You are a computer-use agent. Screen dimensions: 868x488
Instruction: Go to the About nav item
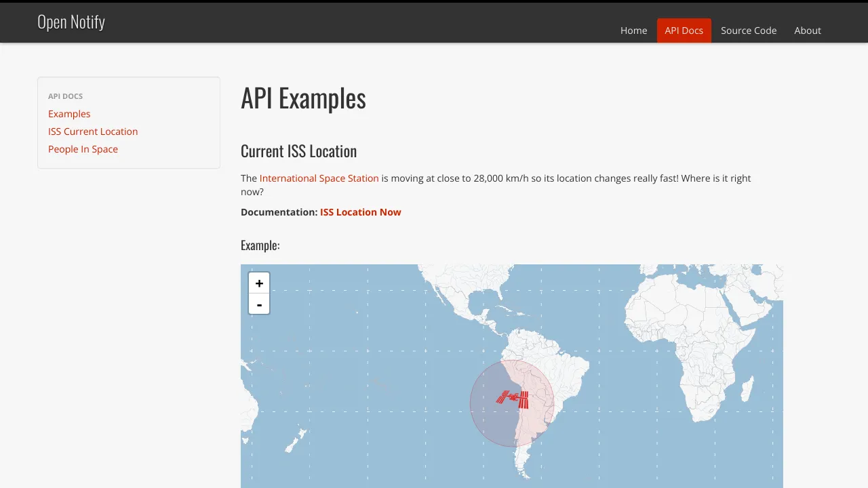[808, 30]
